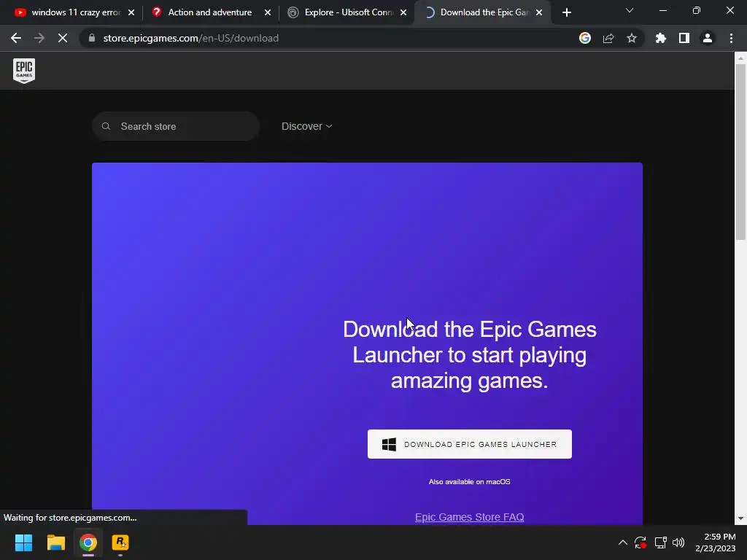Stop page loading with the X button
Screen dimensions: 747x560
click(63, 38)
